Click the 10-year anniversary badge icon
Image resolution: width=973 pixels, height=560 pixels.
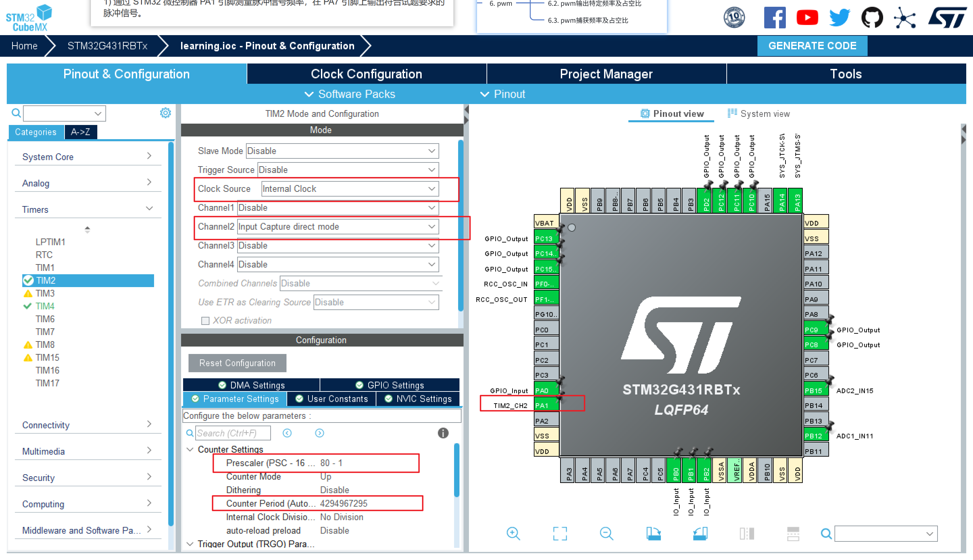pyautogui.click(x=734, y=18)
